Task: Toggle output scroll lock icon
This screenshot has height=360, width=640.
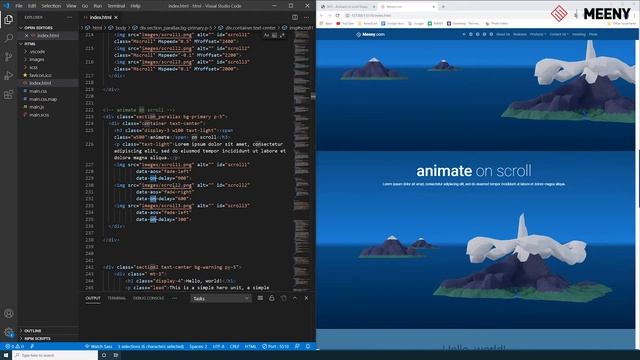Action: (x=272, y=298)
